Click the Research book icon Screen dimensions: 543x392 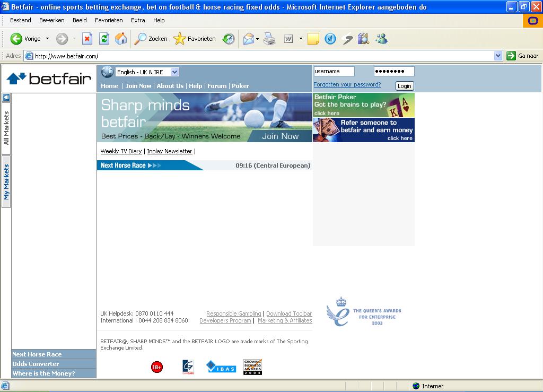(363, 39)
